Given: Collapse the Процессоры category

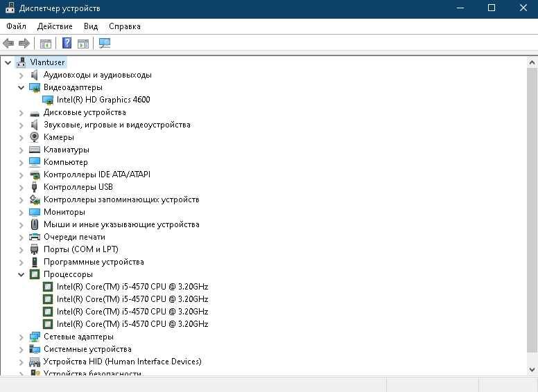Looking at the screenshot, I should coord(21,274).
